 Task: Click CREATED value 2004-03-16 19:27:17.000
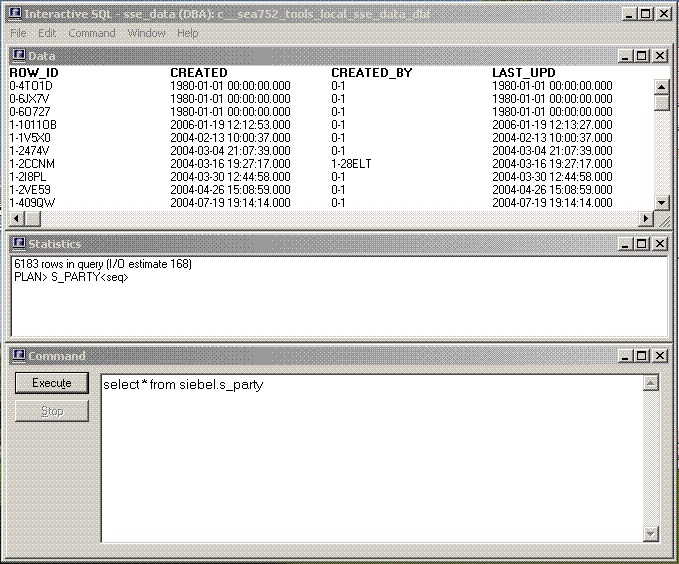click(230, 164)
